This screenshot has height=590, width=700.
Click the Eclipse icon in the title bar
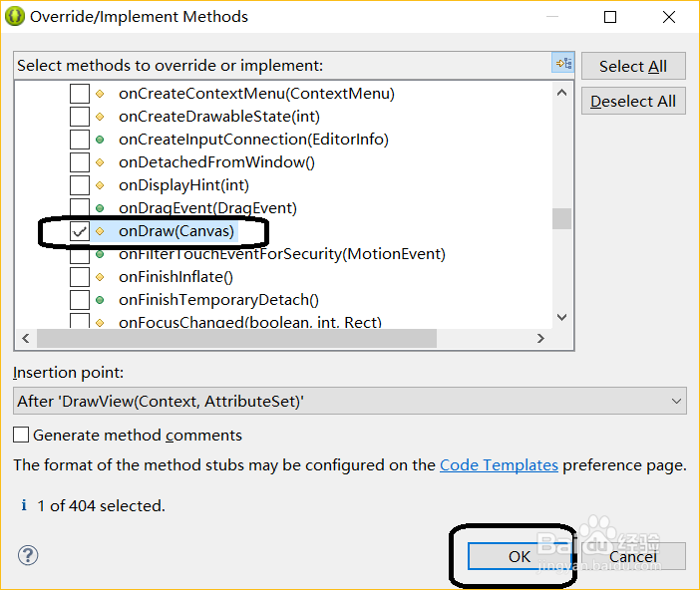pyautogui.click(x=15, y=17)
